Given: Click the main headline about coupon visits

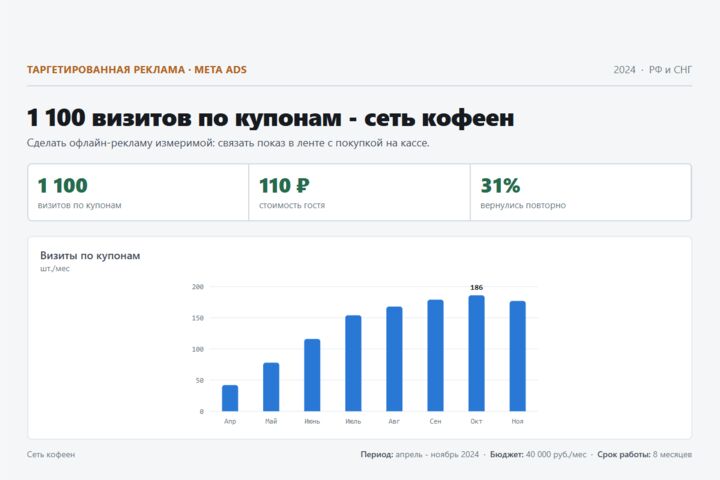Looking at the screenshot, I should click(x=270, y=118).
